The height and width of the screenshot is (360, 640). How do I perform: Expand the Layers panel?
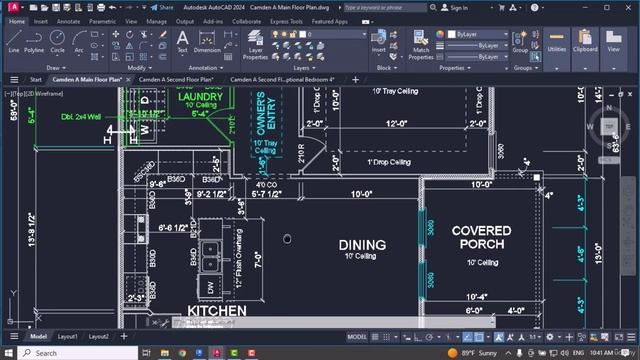[x=304, y=68]
